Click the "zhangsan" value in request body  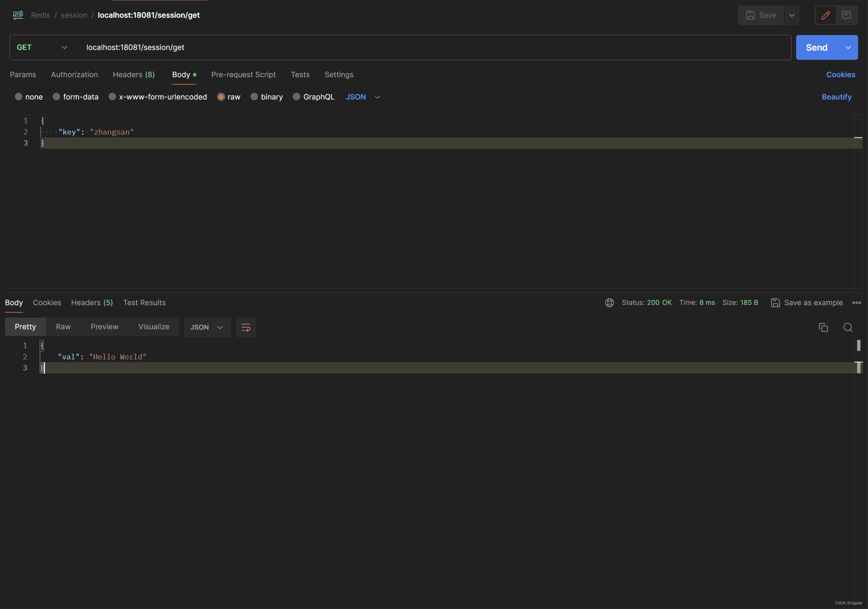pos(112,132)
